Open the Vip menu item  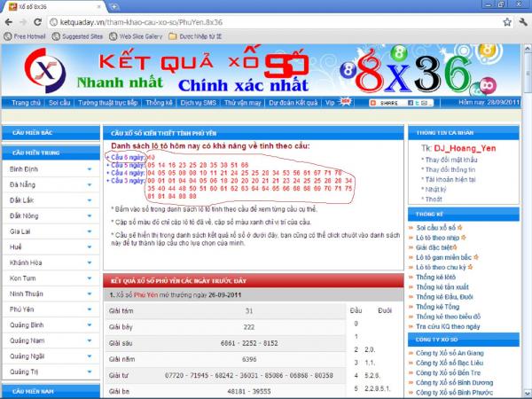330,103
